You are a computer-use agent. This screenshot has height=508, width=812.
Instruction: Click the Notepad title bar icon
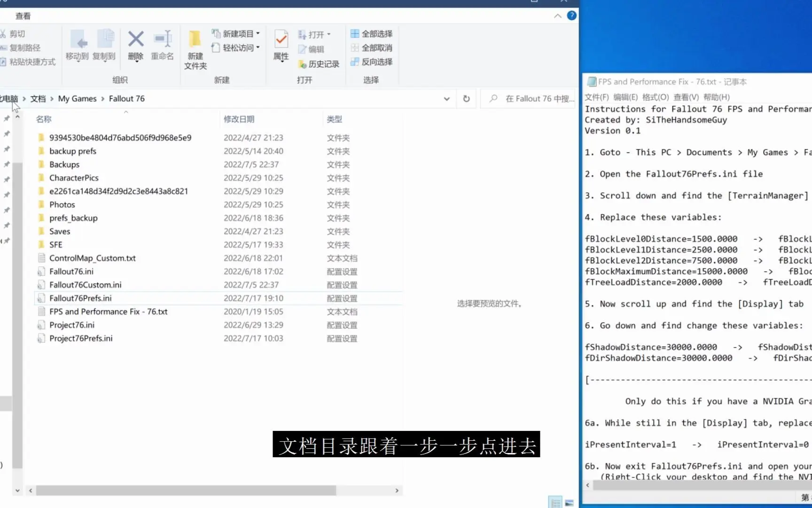pos(591,82)
